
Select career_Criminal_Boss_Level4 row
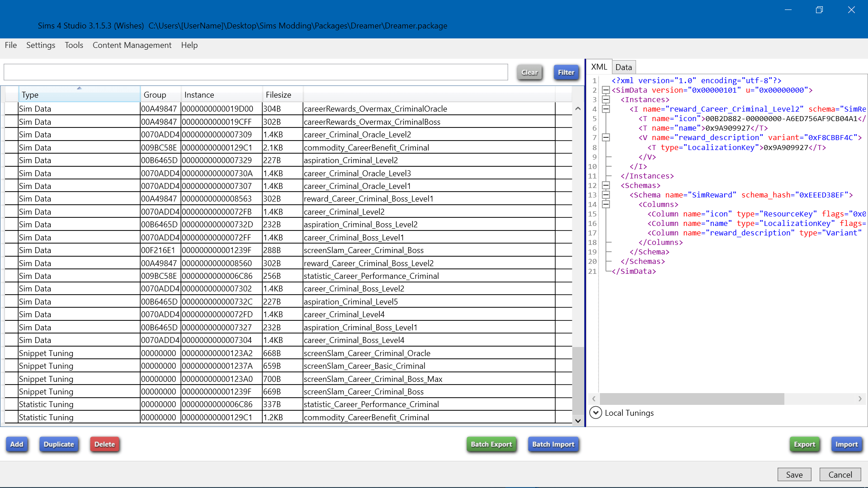(x=288, y=340)
